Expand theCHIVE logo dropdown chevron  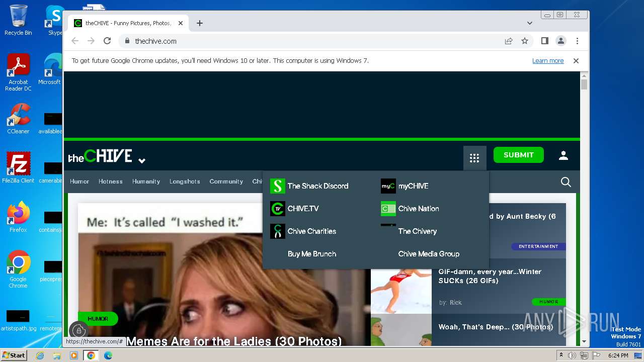[142, 161]
